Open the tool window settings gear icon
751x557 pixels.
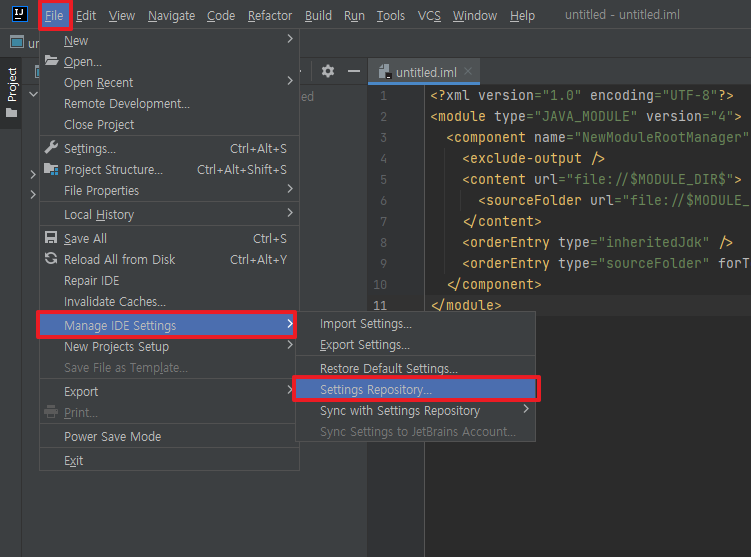click(x=328, y=71)
